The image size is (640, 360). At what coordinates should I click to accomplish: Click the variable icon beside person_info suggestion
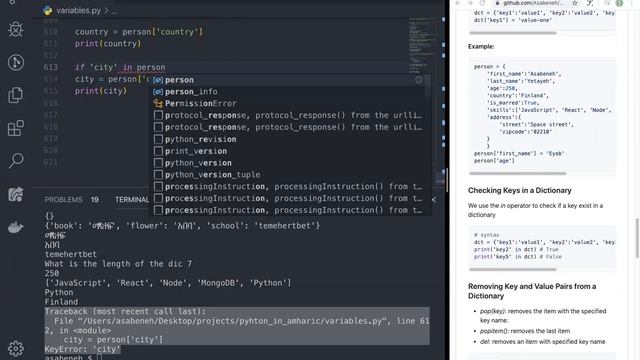coord(158,92)
